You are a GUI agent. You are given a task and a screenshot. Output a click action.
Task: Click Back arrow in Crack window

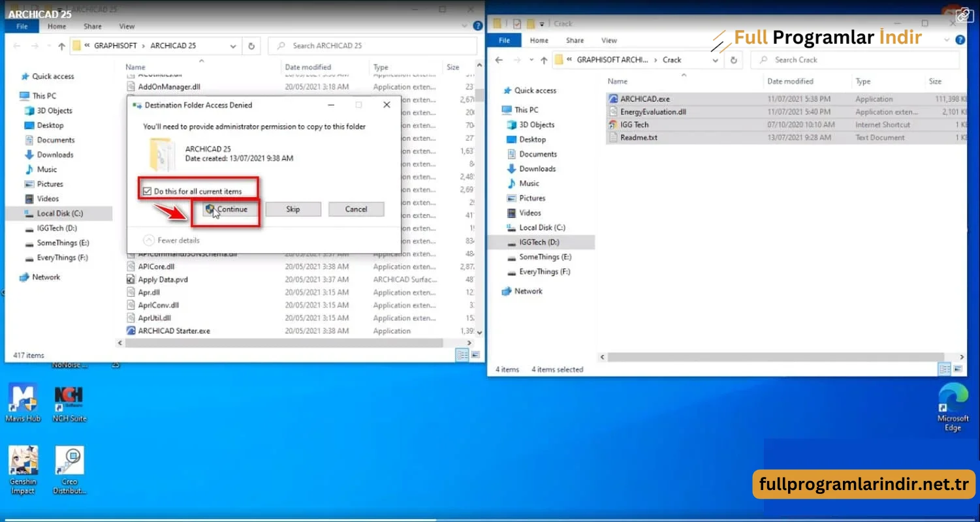tap(499, 60)
